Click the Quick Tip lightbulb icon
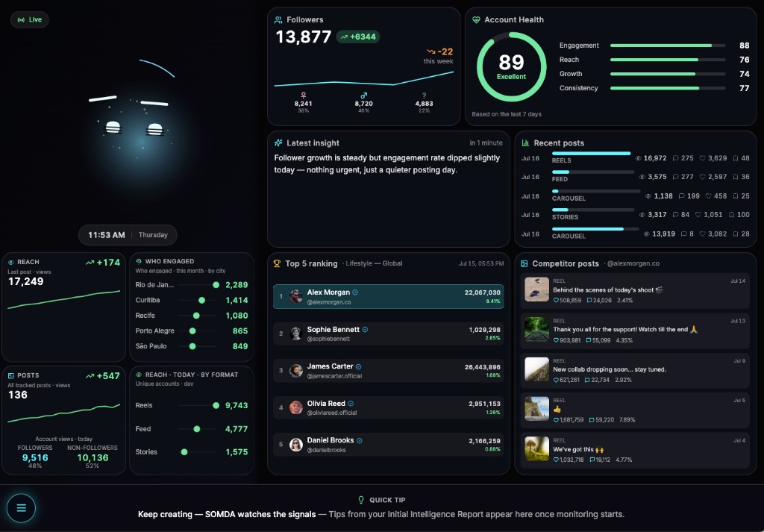Viewport: 764px width, 532px height. click(361, 500)
